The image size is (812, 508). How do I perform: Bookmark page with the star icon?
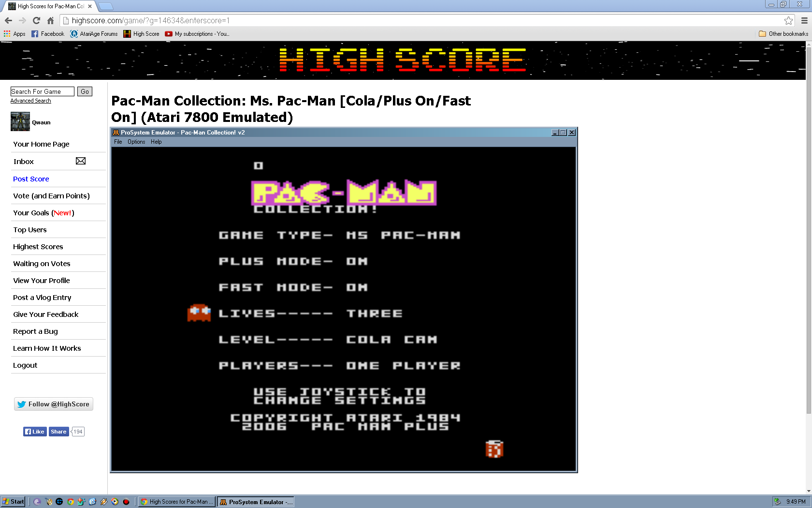pos(788,20)
